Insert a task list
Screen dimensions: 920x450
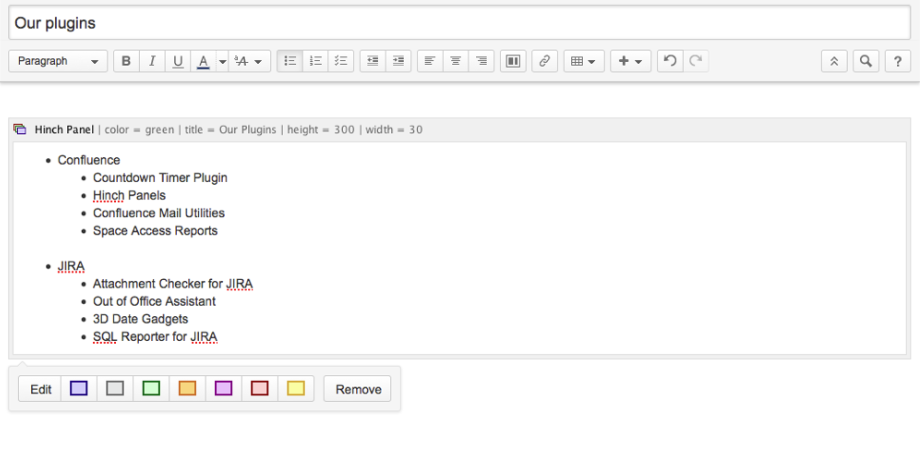tap(341, 61)
